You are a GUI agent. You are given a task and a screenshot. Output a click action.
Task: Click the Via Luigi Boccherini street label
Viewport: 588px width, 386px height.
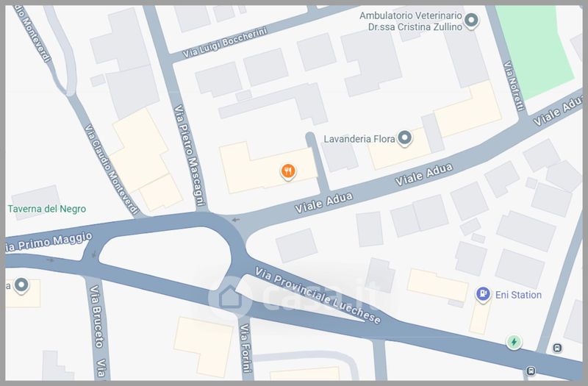[x=225, y=43]
